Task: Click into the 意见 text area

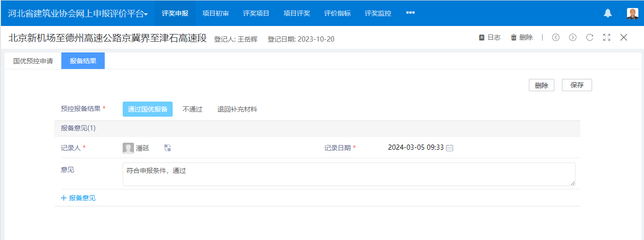Action: 349,174
